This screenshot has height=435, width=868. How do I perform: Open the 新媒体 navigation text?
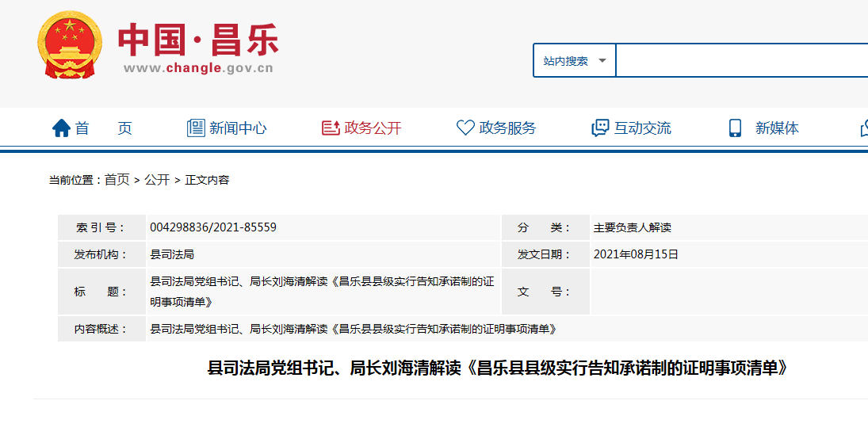[777, 128]
